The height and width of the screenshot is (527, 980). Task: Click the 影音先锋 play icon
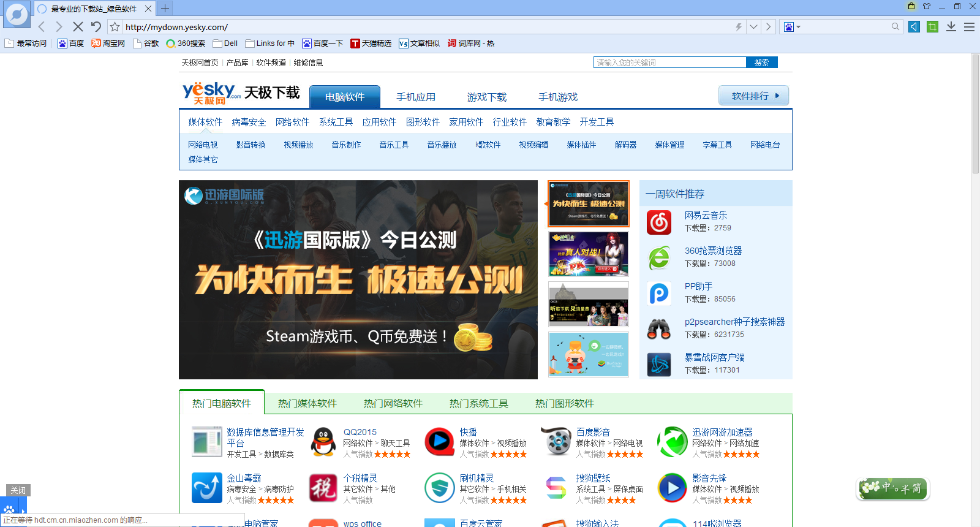pyautogui.click(x=672, y=488)
